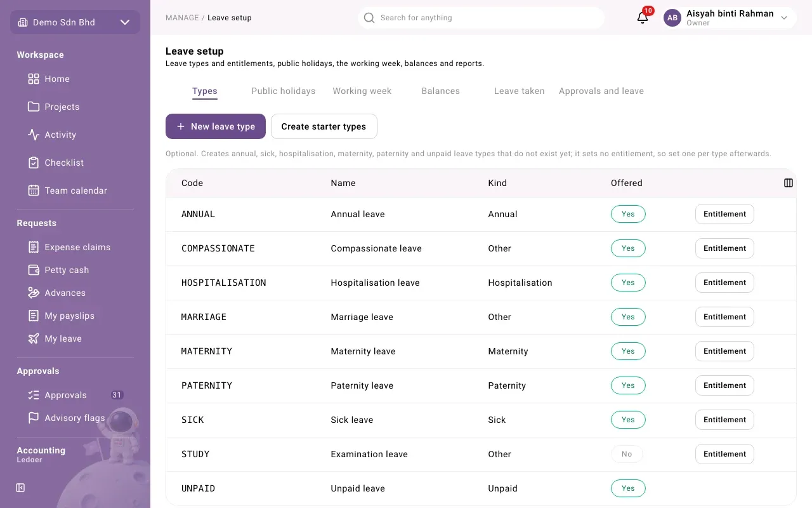The image size is (812, 508).
Task: Focus the Search for anything field
Action: coord(481,18)
